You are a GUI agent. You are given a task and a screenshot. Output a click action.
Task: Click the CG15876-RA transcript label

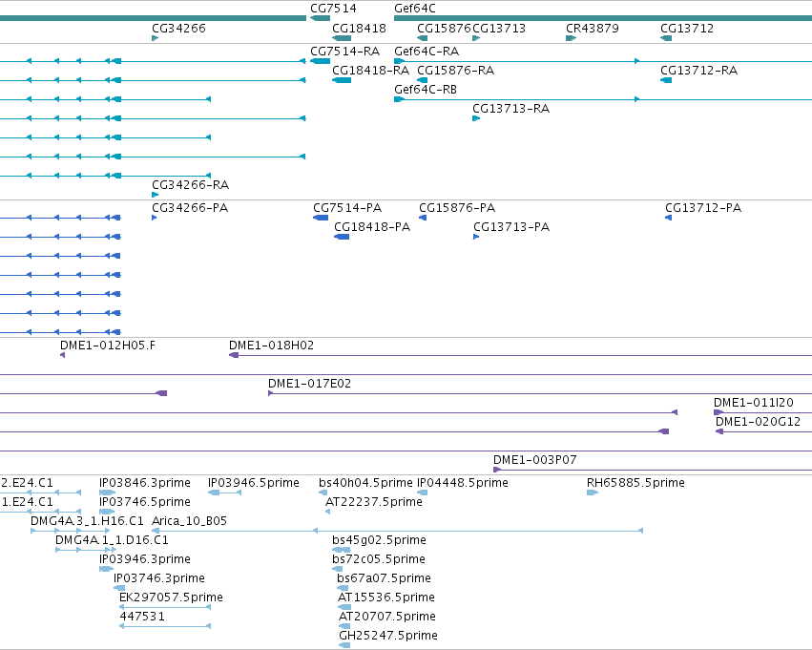[456, 71]
